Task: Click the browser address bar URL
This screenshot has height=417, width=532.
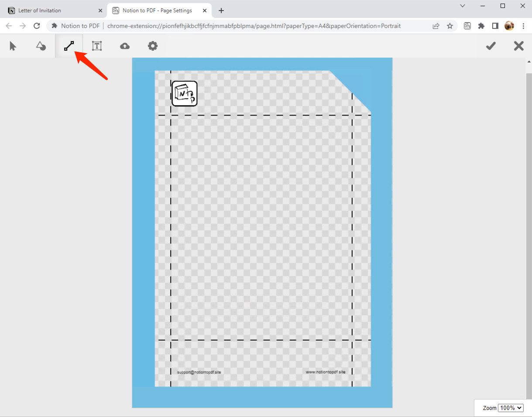Action: (x=253, y=26)
